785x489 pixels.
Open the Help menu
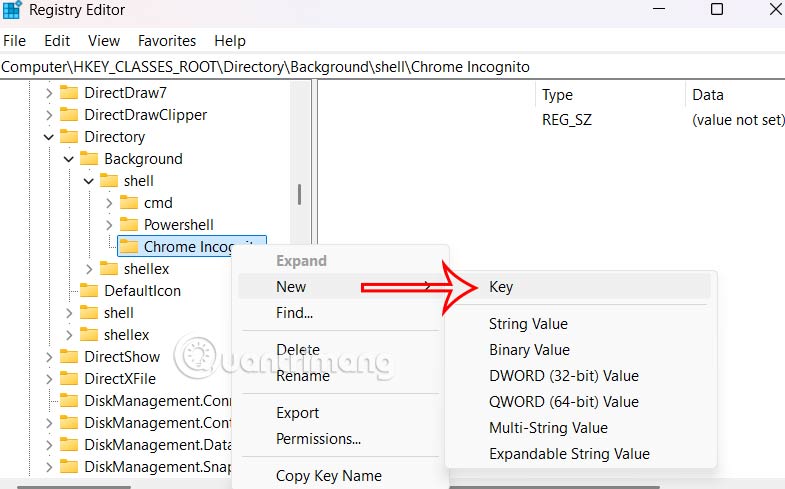pyautogui.click(x=230, y=41)
